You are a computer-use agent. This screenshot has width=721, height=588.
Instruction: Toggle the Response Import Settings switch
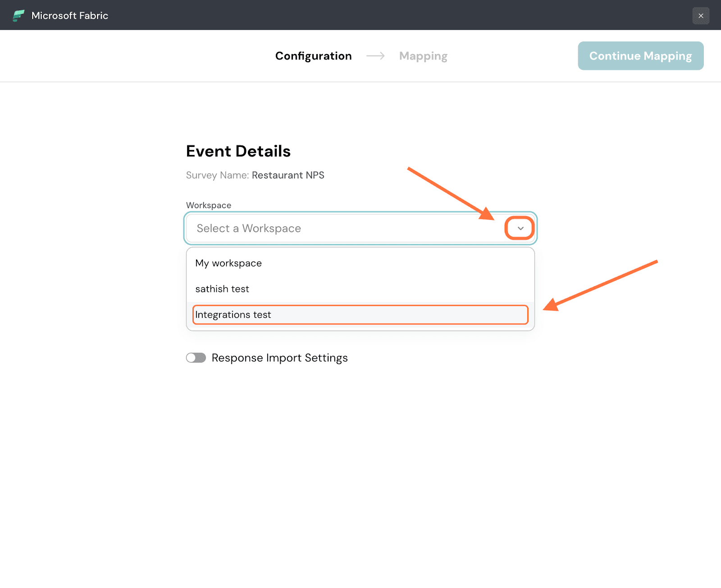196,358
